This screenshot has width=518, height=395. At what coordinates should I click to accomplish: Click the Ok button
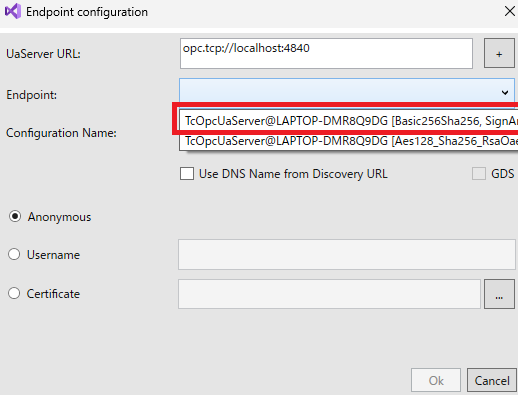(436, 380)
